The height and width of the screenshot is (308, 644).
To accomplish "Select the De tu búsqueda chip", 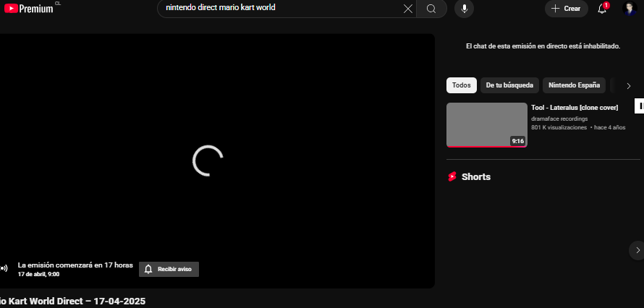I will [509, 85].
